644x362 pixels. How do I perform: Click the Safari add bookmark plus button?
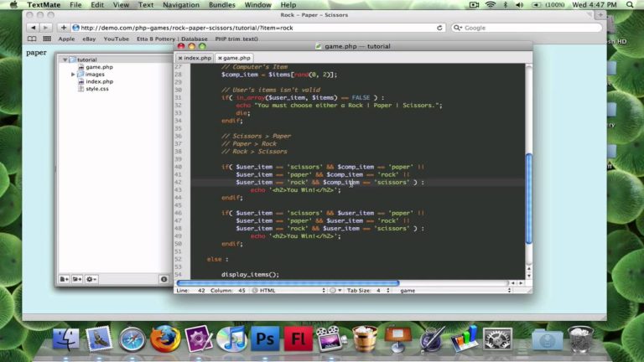point(63,28)
